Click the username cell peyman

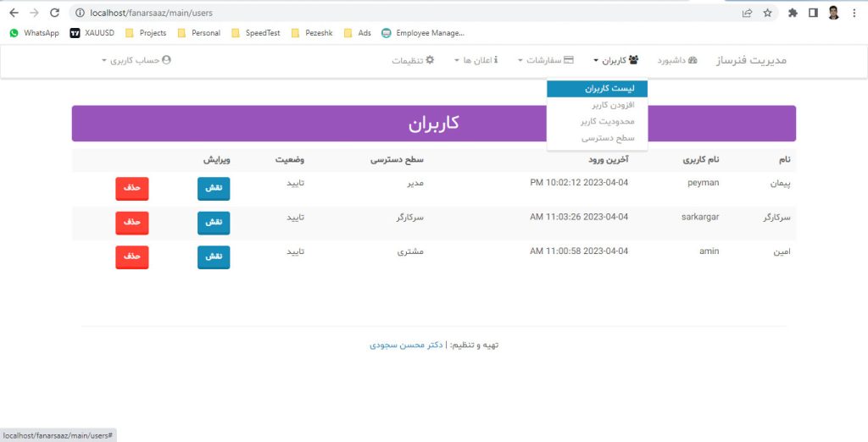[x=703, y=183]
